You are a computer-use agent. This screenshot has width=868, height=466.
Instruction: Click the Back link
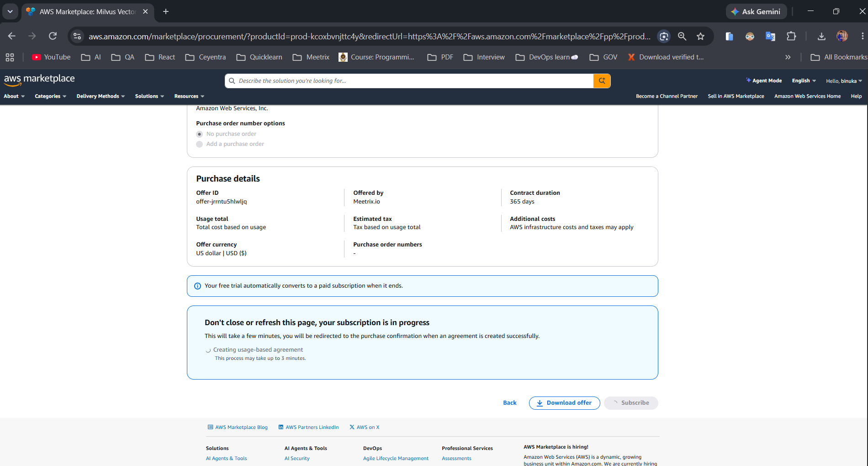[510, 403]
